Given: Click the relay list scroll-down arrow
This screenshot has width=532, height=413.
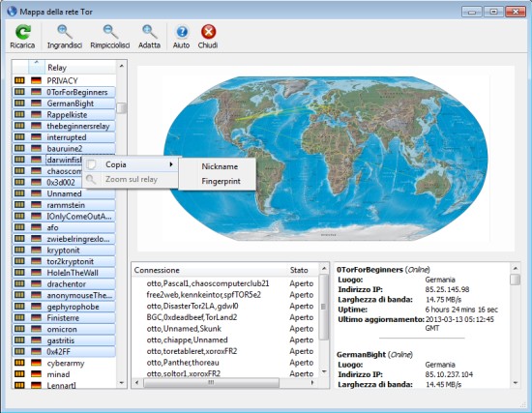Looking at the screenshot, I should pos(122,383).
